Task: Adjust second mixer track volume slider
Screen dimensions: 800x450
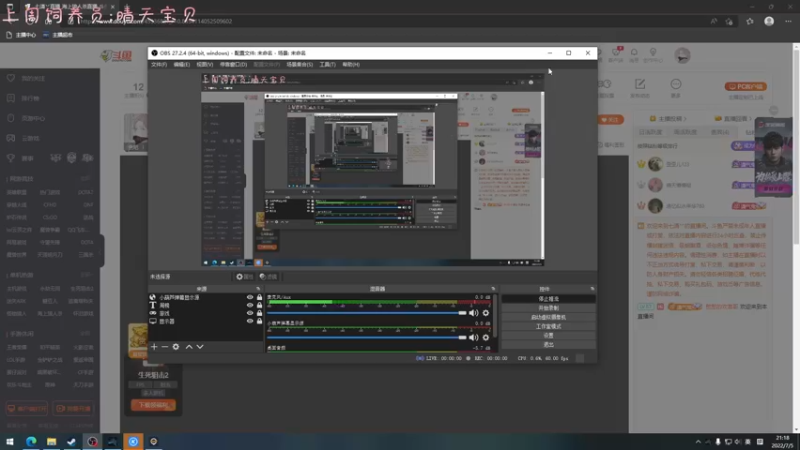Action: click(x=366, y=337)
